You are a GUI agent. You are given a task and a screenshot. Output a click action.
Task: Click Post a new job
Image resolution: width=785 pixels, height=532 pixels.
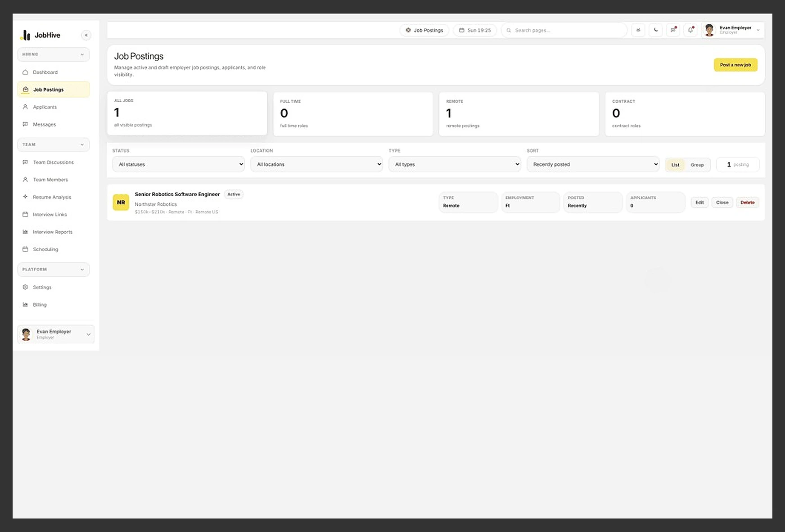(x=735, y=65)
